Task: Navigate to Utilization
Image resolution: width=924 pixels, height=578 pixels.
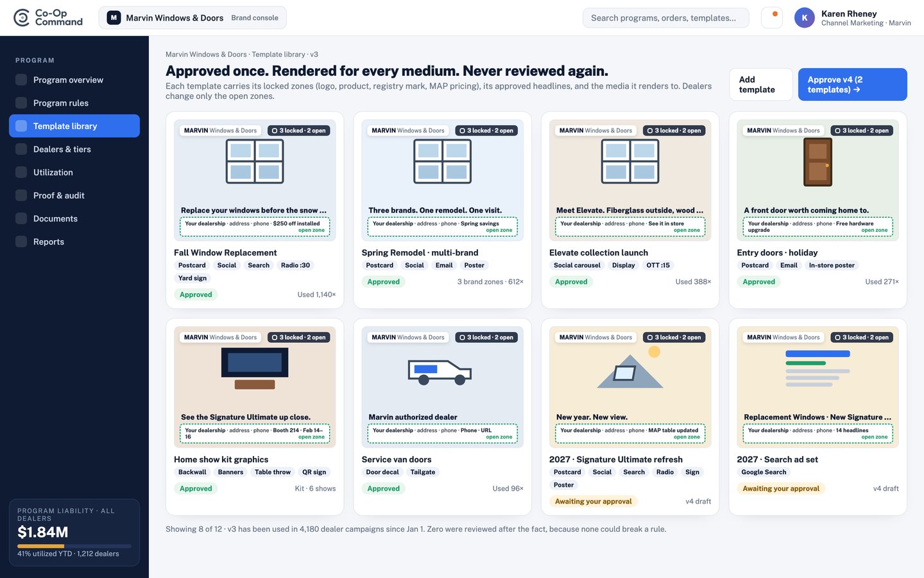Action: [x=74, y=172]
